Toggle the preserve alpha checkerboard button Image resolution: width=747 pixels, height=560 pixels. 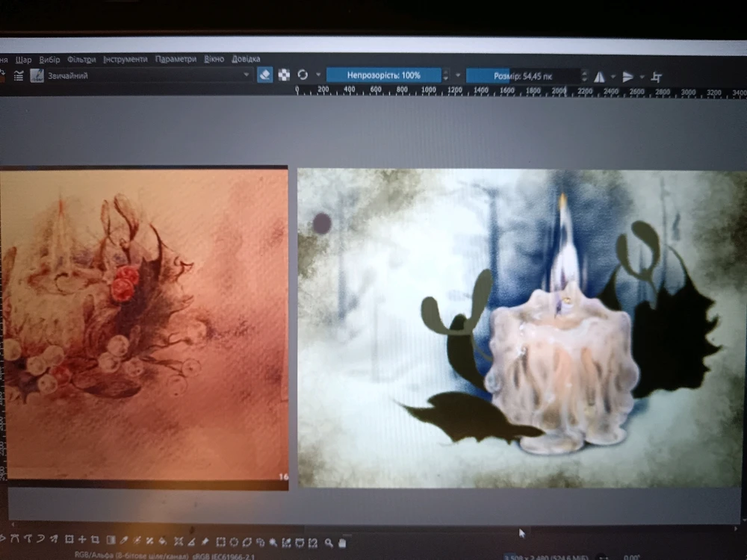284,75
